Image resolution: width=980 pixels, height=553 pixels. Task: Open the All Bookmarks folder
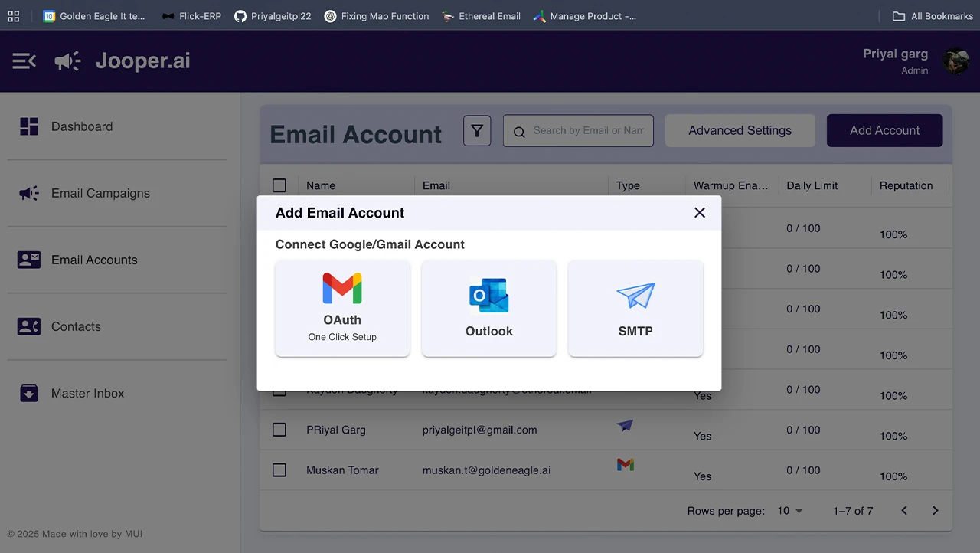pos(933,16)
